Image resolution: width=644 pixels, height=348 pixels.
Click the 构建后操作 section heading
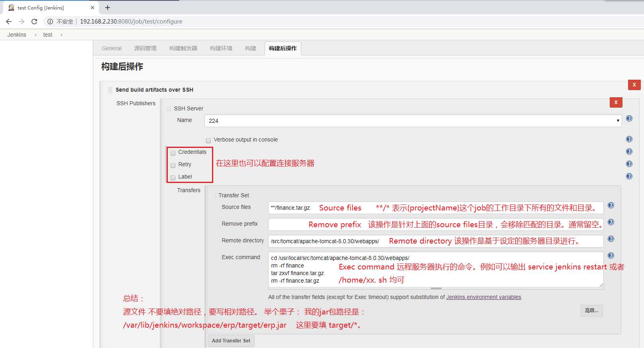pos(122,67)
